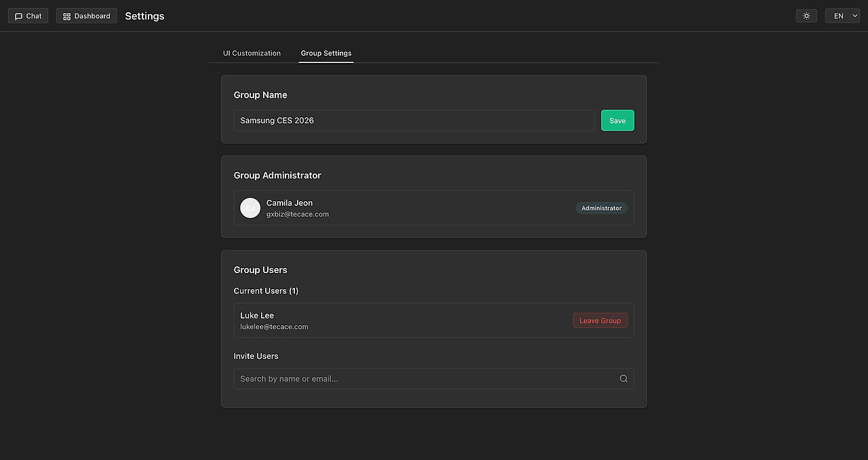
Task: Click the lukelee@tecace.com email
Action: click(274, 327)
